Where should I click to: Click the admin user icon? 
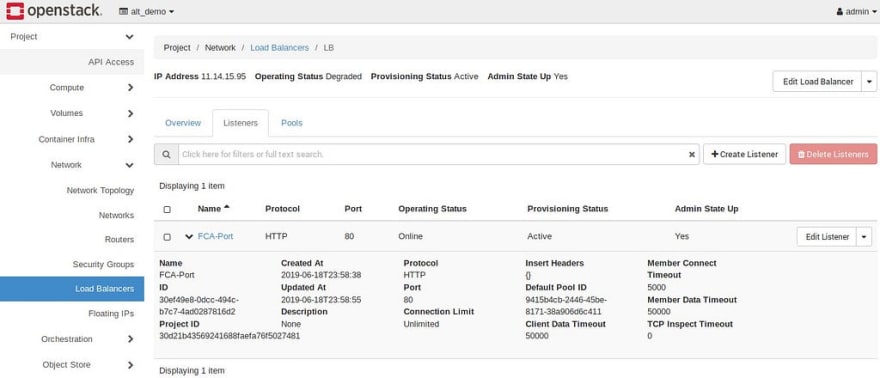[840, 11]
